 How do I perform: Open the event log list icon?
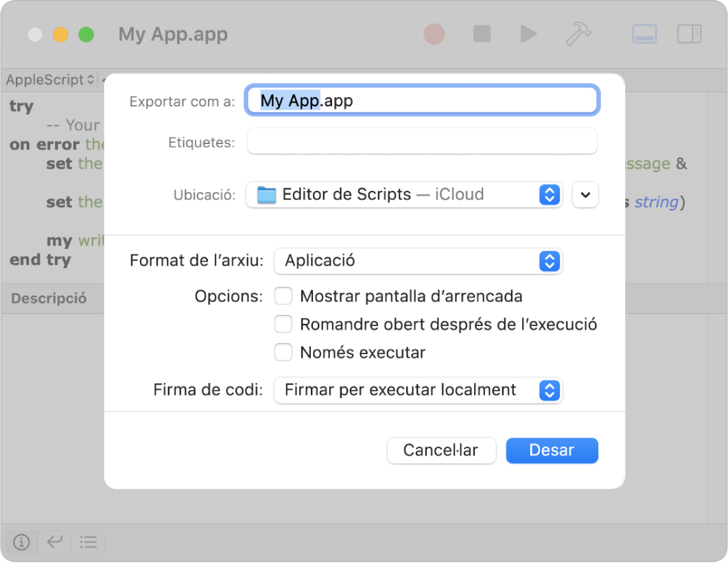click(89, 542)
